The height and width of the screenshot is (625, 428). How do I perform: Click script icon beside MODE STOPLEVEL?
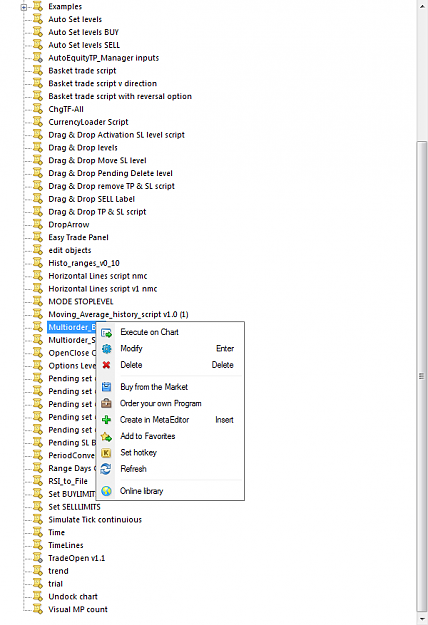38,301
